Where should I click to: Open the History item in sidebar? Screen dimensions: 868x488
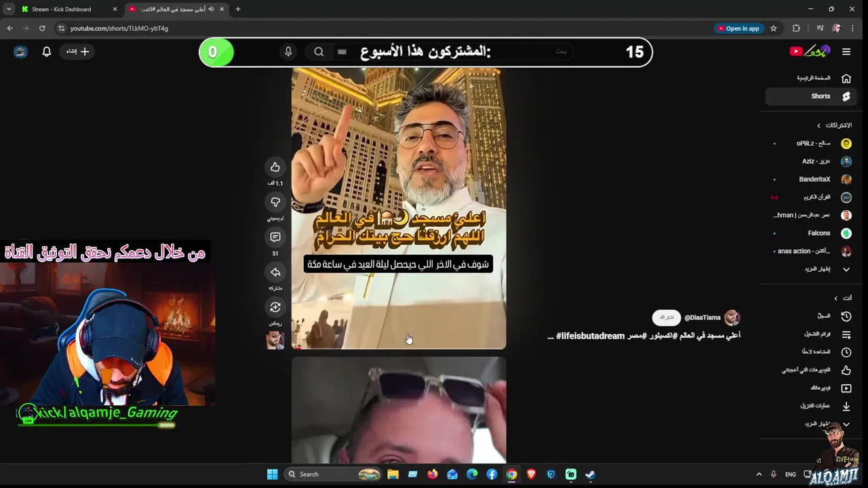(810, 317)
